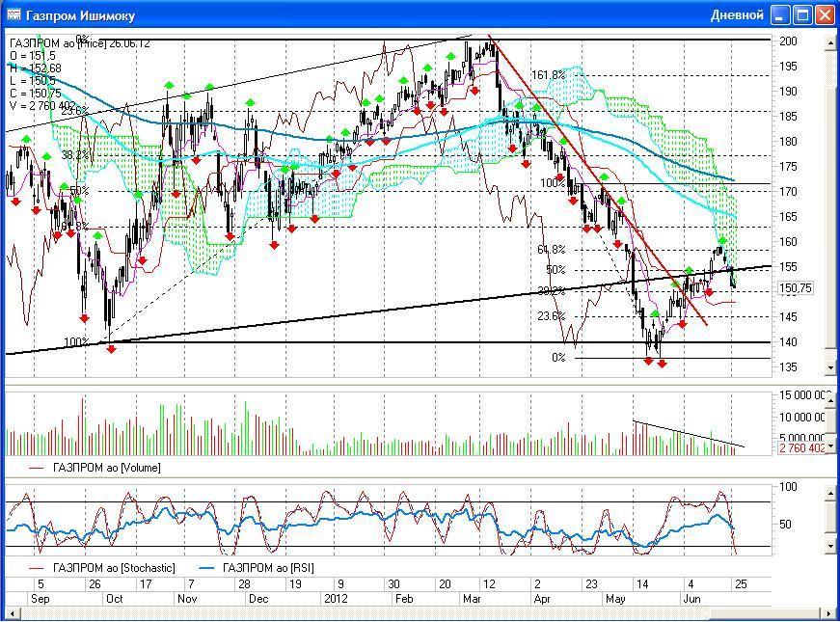Click the boxed current price tag '150,75' on the price axis
The height and width of the screenshot is (622, 840).
coord(796,288)
